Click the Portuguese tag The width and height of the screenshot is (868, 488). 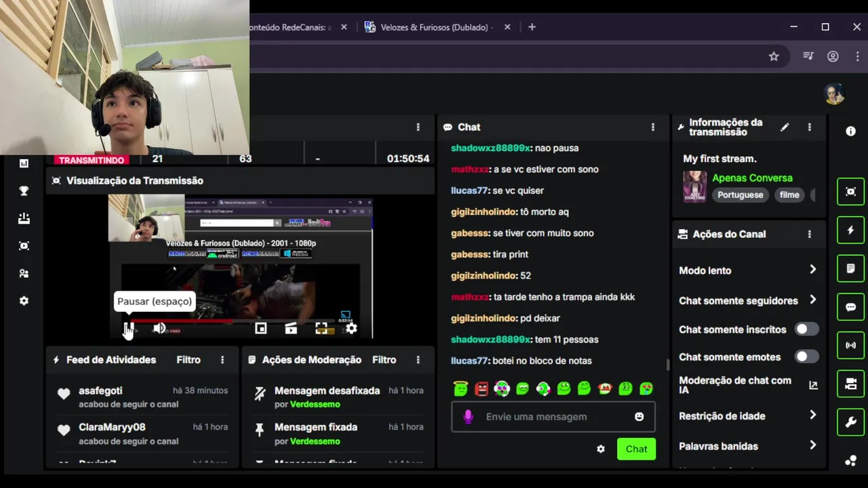740,195
